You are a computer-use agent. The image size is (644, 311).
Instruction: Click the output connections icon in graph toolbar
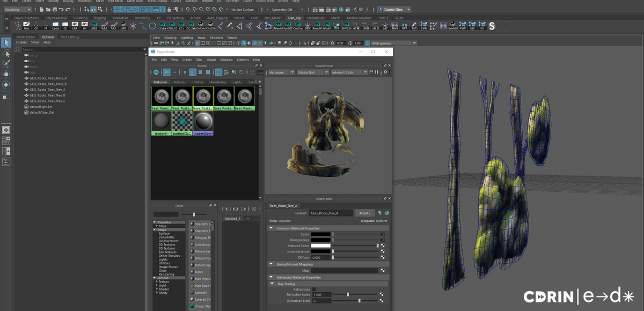[x=243, y=209]
